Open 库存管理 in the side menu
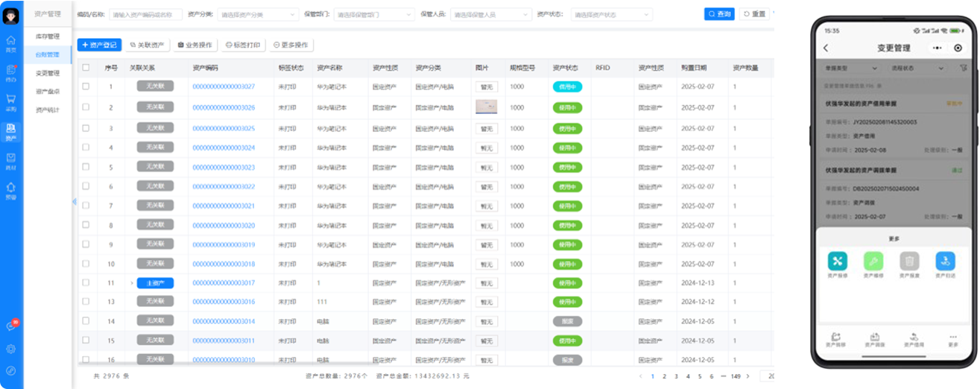 pos(48,36)
